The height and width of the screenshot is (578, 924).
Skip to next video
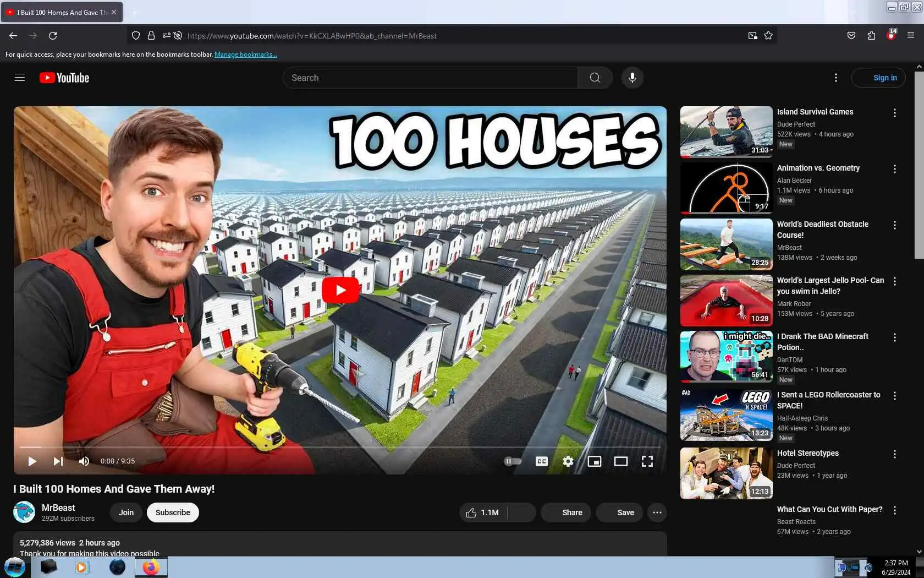(58, 461)
